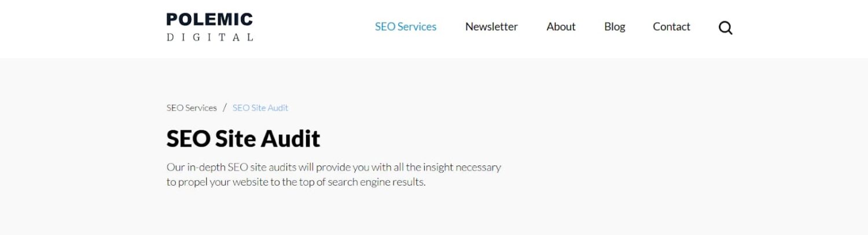
Task: Click the spaced DIGITAL text under logo
Action: [x=209, y=37]
